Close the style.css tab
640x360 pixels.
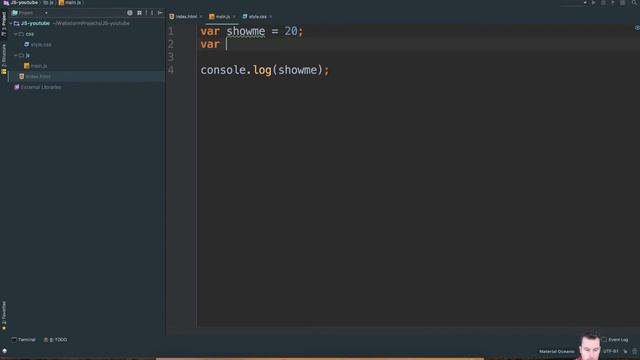coord(271,17)
